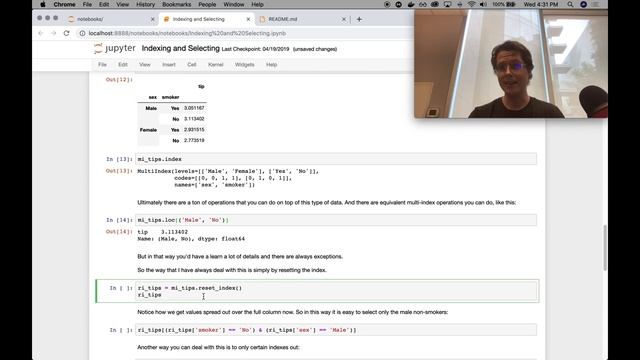The image size is (640, 360).
Task: Open Siri from menu bar
Action: 584,4
